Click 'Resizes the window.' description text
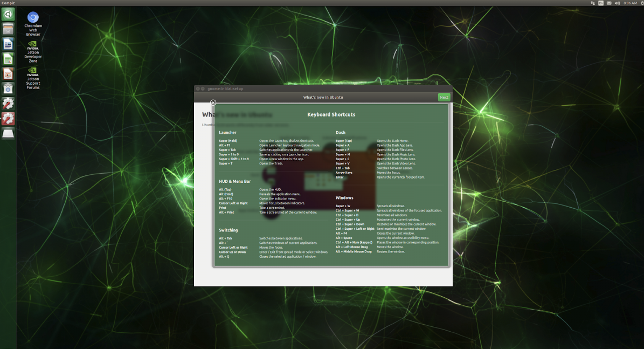 point(391,251)
